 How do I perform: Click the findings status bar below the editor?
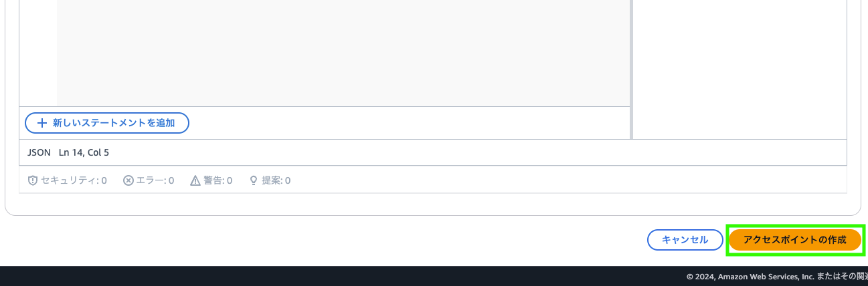433,180
